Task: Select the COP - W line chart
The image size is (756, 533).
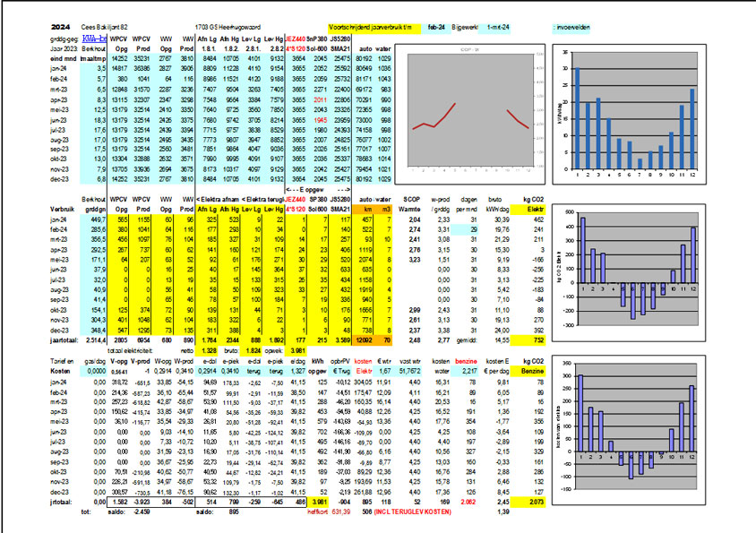Action: click(x=470, y=114)
